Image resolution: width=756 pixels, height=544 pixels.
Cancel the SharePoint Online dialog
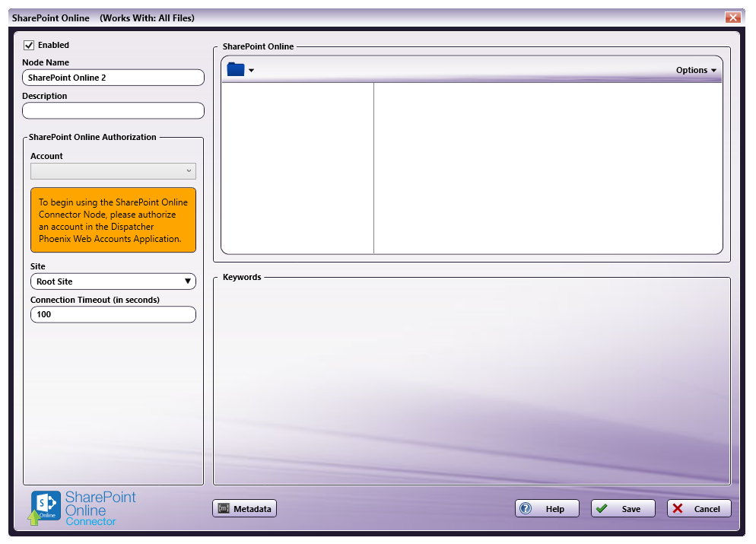[699, 508]
